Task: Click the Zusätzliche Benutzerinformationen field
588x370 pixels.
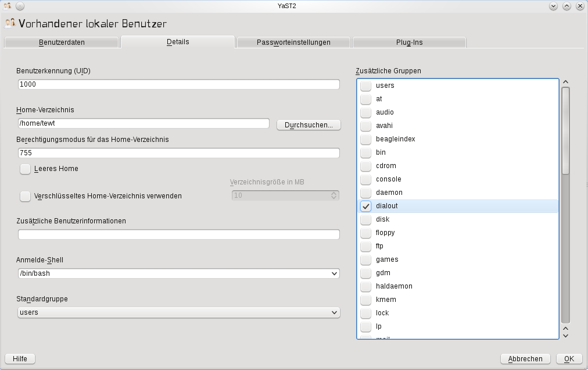Action: click(x=179, y=234)
